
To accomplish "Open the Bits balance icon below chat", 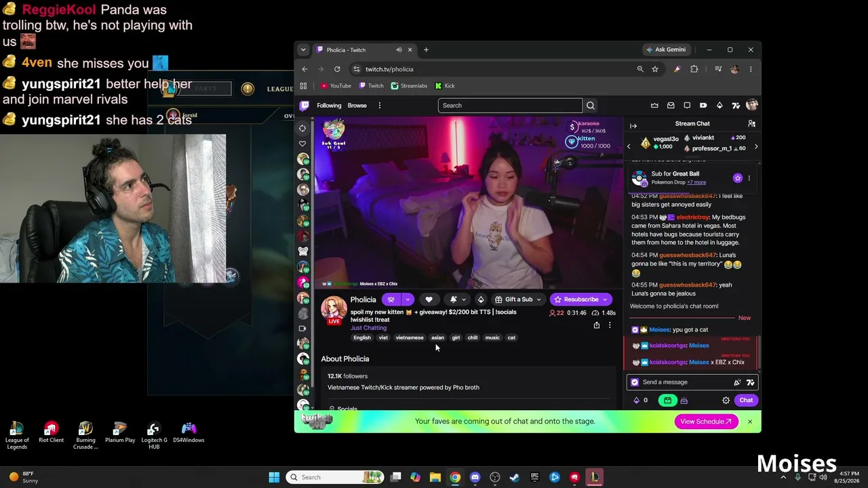I will coord(637,400).
